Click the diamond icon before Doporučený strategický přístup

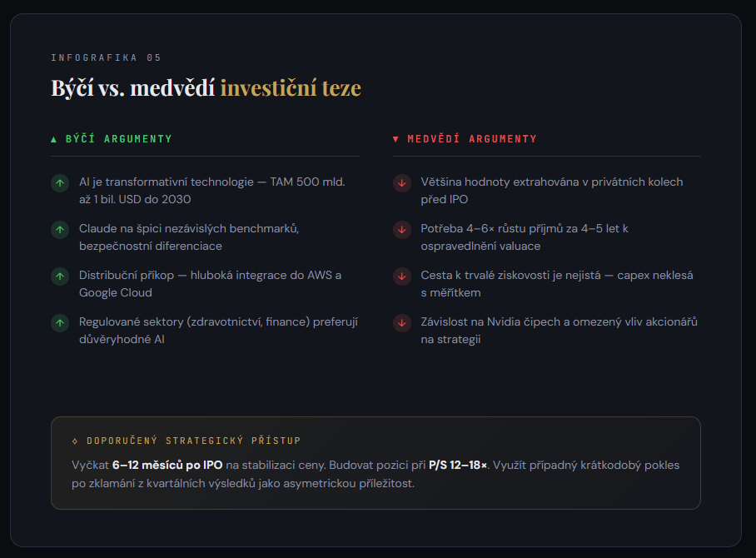(x=75, y=441)
